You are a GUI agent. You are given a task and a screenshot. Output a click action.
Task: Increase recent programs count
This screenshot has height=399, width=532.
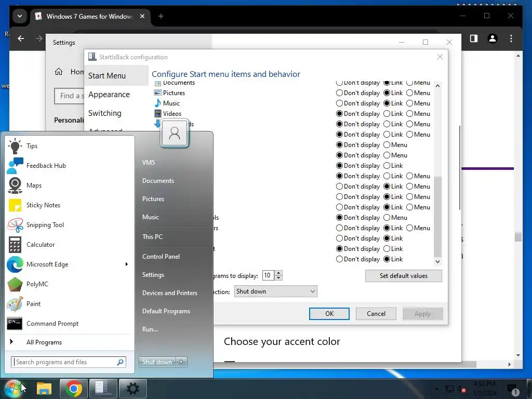click(x=278, y=273)
